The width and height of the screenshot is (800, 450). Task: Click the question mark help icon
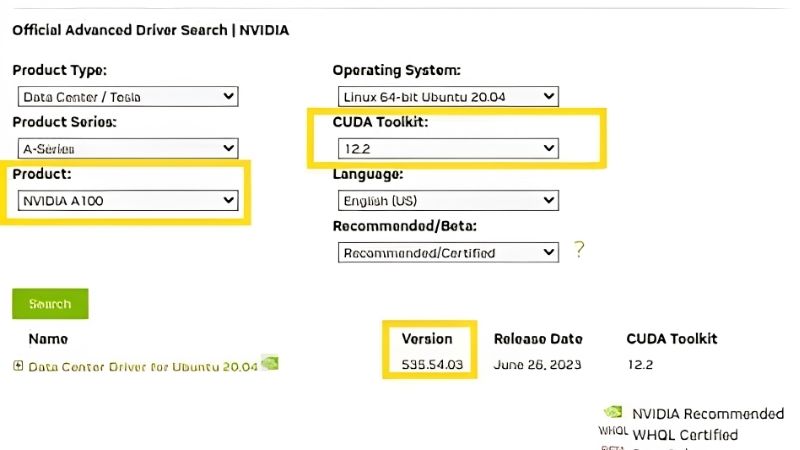tap(579, 249)
